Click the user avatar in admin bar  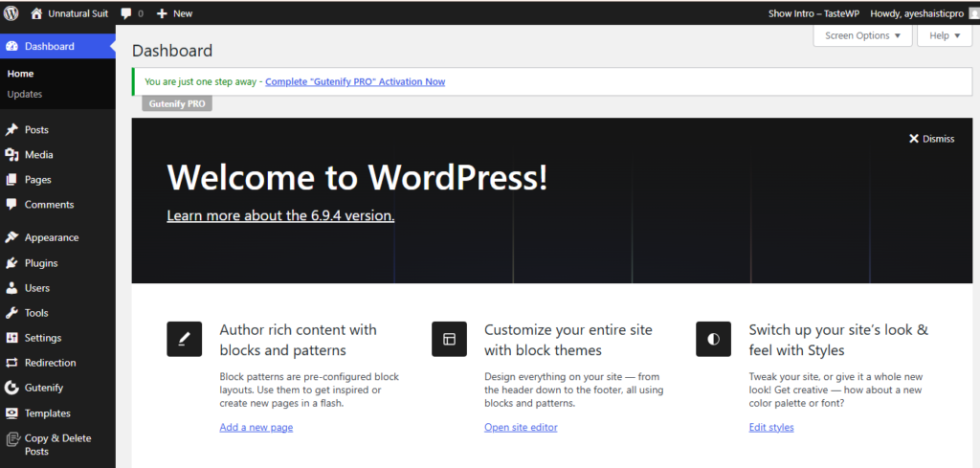[x=973, y=13]
